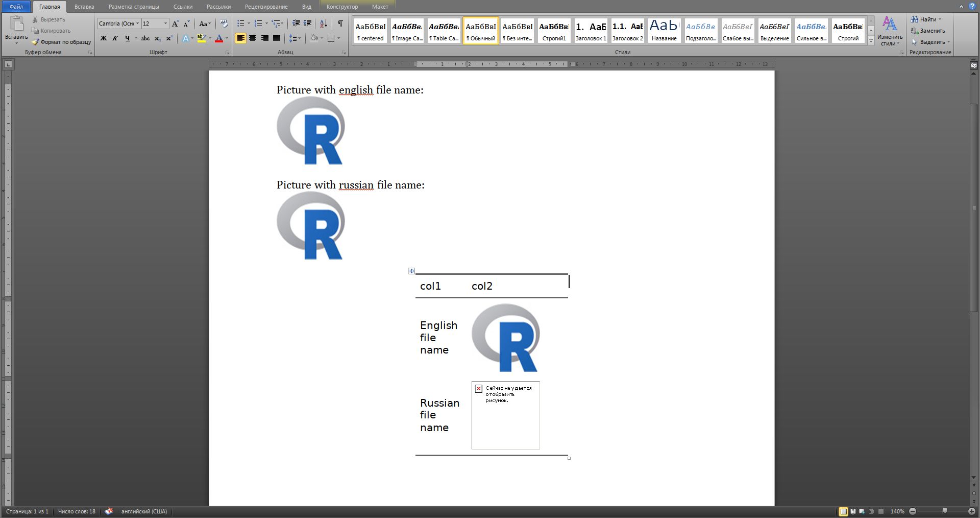
Task: Toggle italic (К) formatting
Action: 115,38
